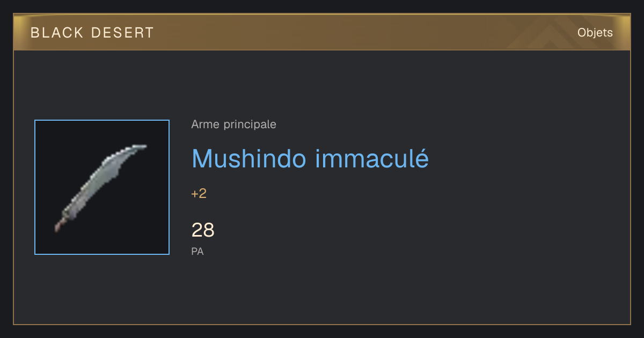The height and width of the screenshot is (338, 644).
Task: Open the Mushindo immaculé item name link
Action: (310, 158)
